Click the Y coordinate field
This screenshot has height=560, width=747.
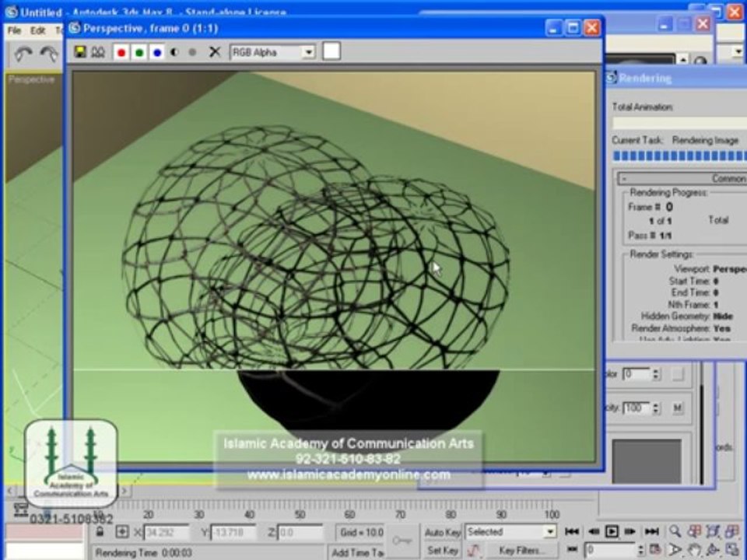pos(233,532)
